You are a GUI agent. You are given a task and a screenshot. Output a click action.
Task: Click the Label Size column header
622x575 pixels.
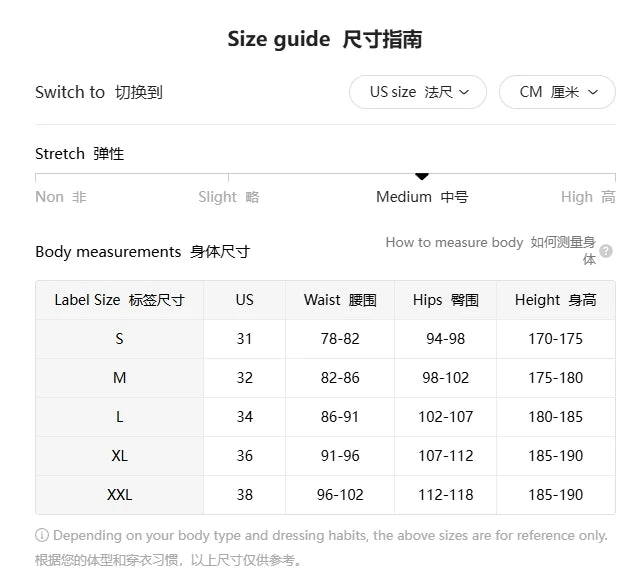click(119, 300)
